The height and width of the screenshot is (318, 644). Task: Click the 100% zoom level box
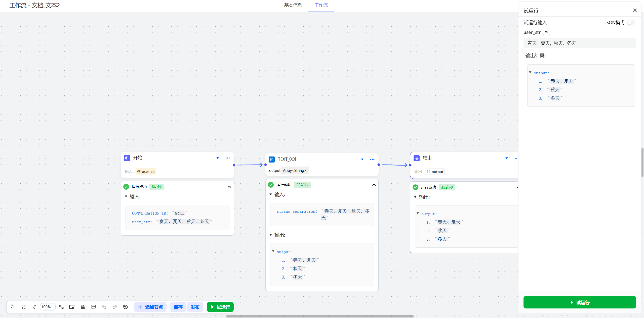pos(47,307)
